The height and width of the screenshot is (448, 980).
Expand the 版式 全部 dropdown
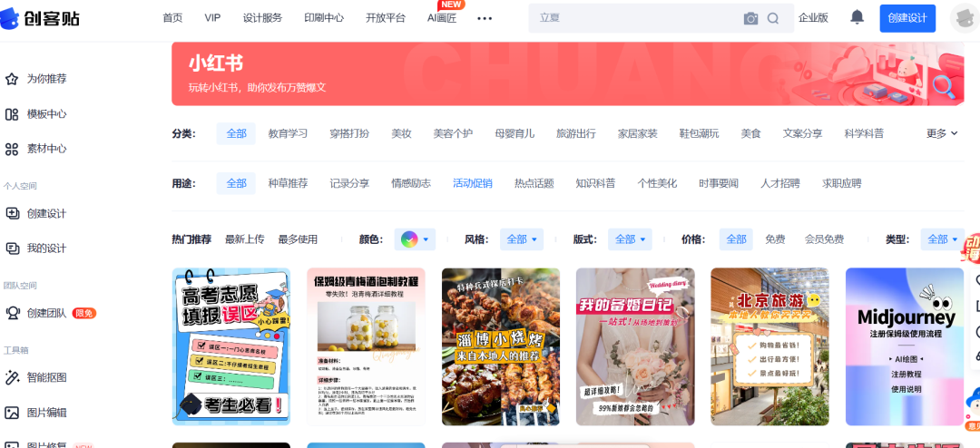point(631,239)
